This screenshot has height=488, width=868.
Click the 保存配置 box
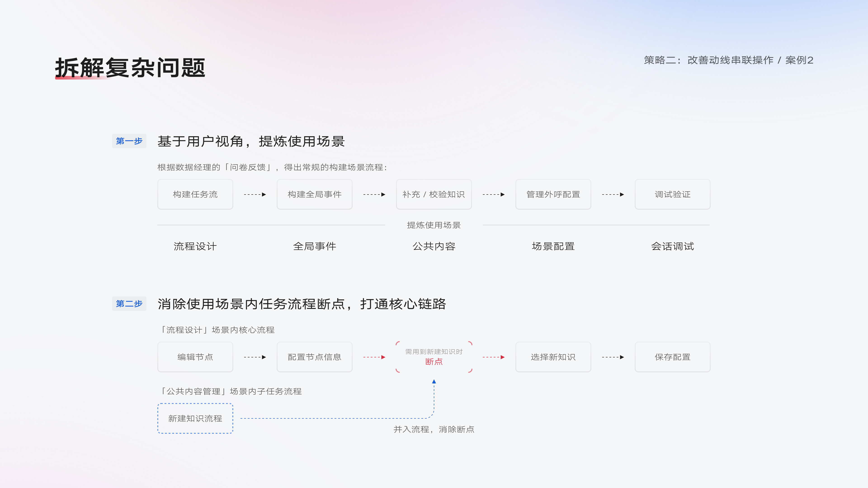coord(672,357)
